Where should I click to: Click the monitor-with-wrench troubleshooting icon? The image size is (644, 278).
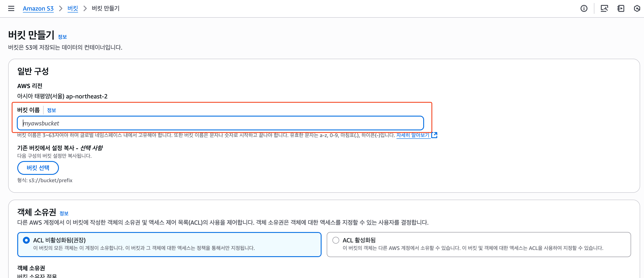pos(604,8)
